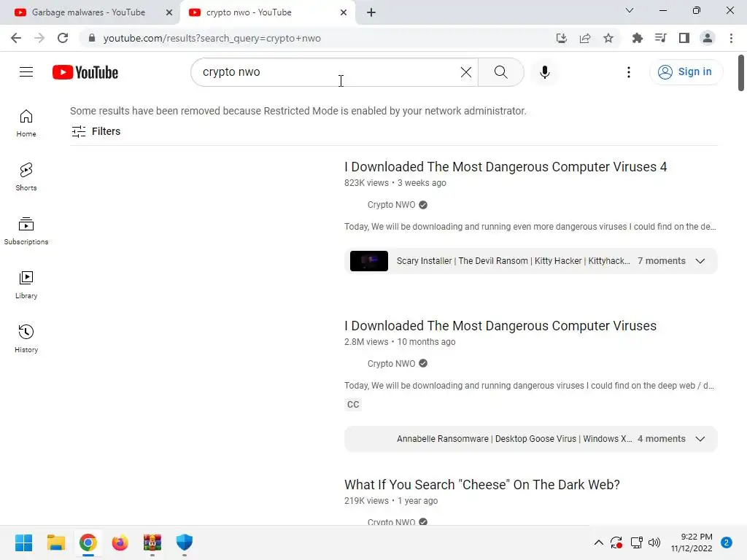Screen dimensions: 747x560
Task: Open the Chrome extensions puzzle icon
Action: [x=637, y=38]
